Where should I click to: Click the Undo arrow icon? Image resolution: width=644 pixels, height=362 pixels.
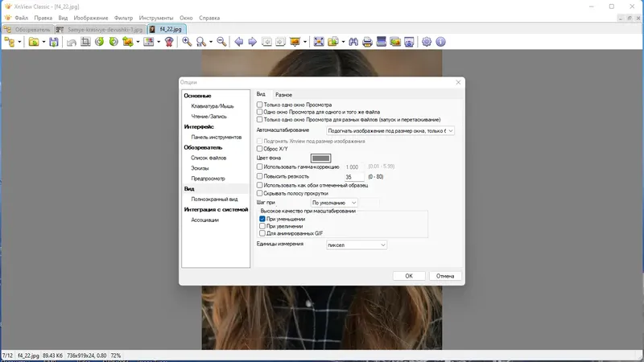[x=72, y=42]
